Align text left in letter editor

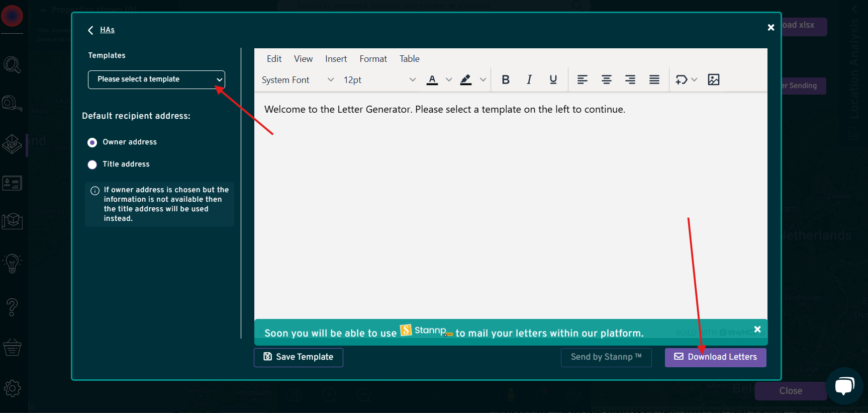(583, 79)
